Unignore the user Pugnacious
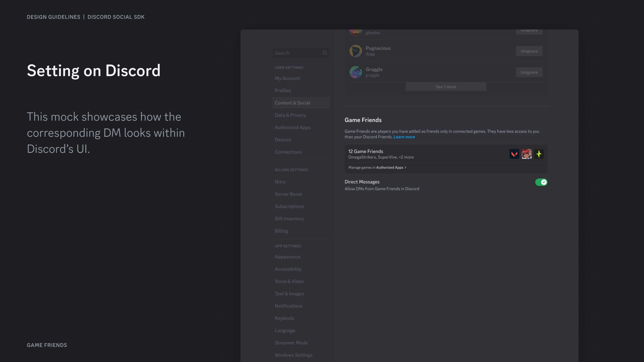The image size is (644, 362). click(x=529, y=51)
